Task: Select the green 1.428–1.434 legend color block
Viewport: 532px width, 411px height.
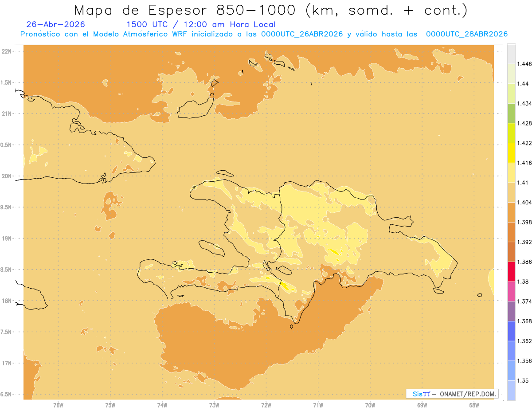Action: 511,113
